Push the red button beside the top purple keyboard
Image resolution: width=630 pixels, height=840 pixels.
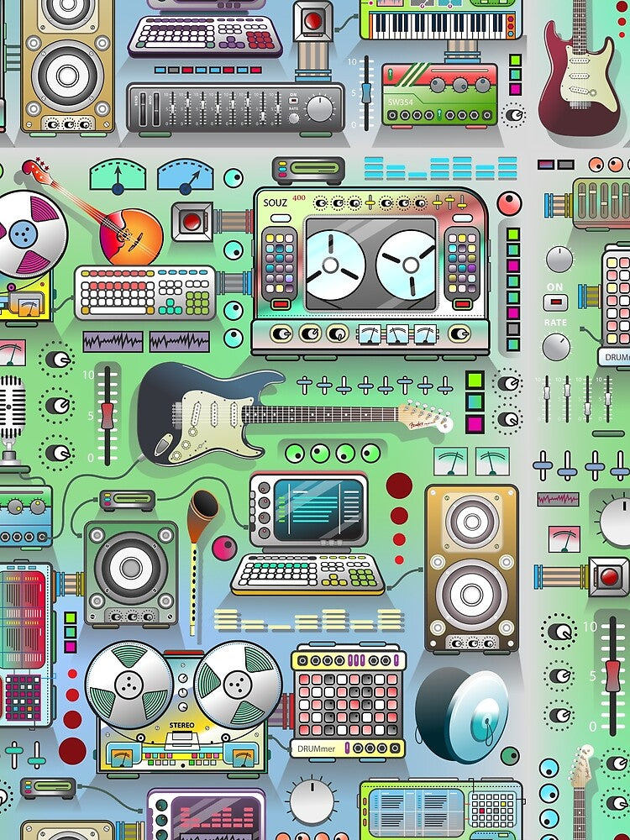[312, 22]
